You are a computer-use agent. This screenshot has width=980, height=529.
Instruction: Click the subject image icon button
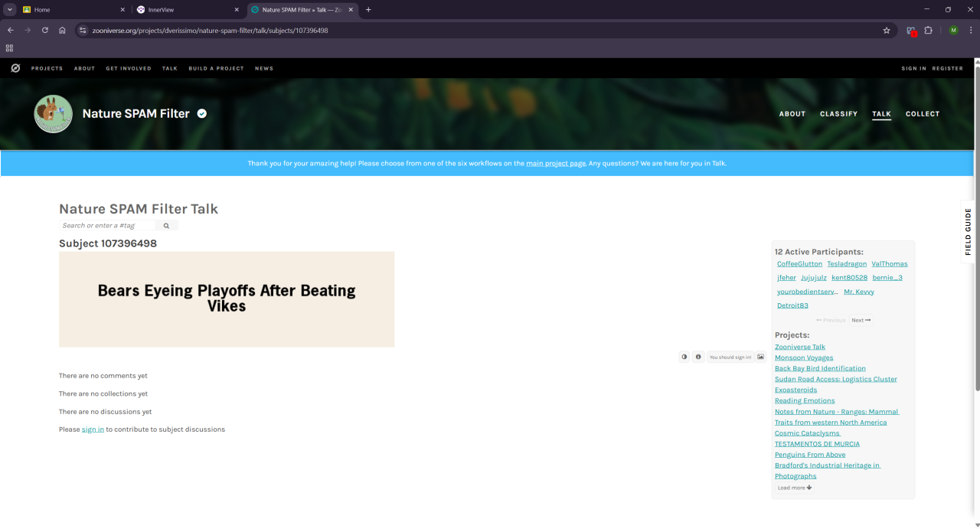[760, 357]
